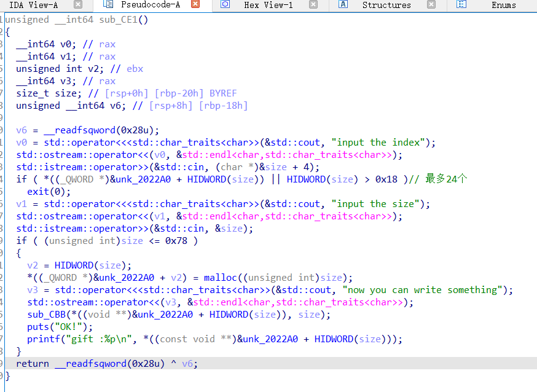Image resolution: width=537 pixels, height=392 pixels.
Task: Click the Hex View-1 tab icon
Action: [x=225, y=5]
